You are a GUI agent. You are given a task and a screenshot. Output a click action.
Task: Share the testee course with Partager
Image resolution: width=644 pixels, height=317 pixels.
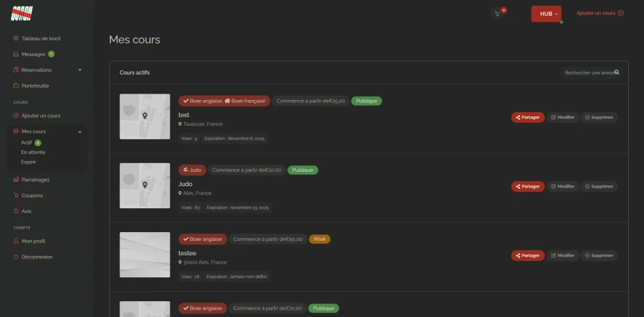click(x=528, y=255)
